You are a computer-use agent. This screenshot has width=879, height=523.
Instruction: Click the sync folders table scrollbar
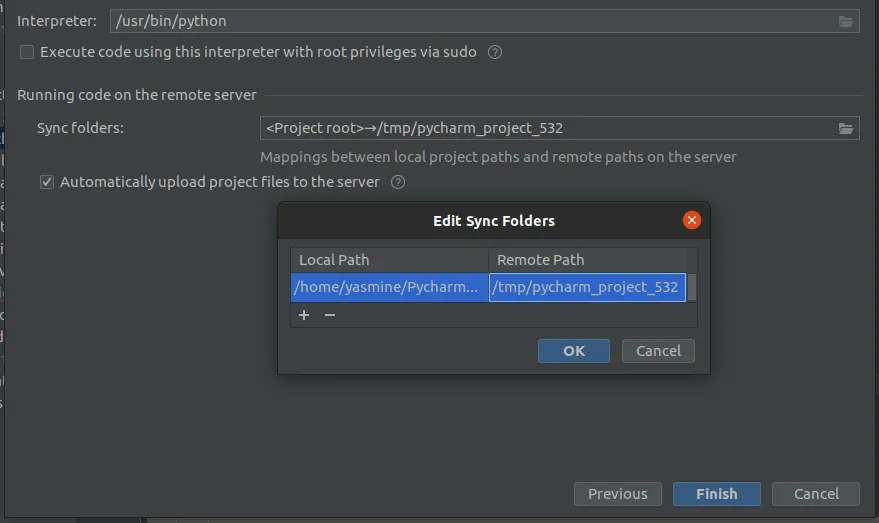coord(692,287)
